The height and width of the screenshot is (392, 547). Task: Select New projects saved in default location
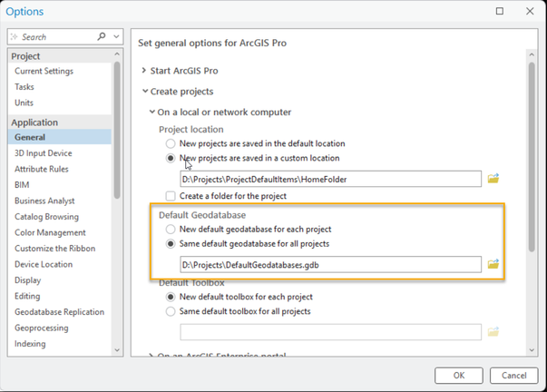coord(171,143)
